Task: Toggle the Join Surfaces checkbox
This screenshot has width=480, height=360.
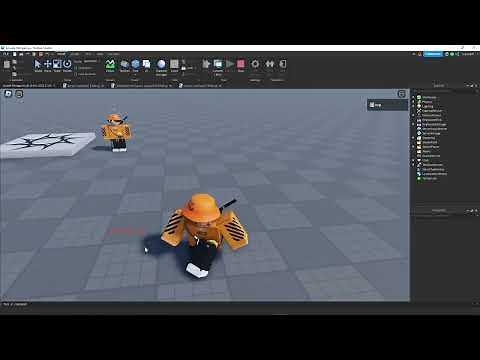Action: click(x=76, y=74)
